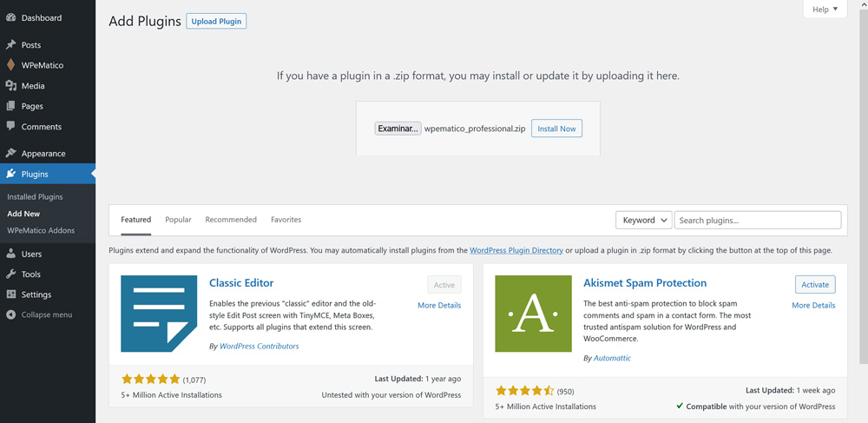868x423 pixels.
Task: Switch to the Recommended tab
Action: (231, 220)
